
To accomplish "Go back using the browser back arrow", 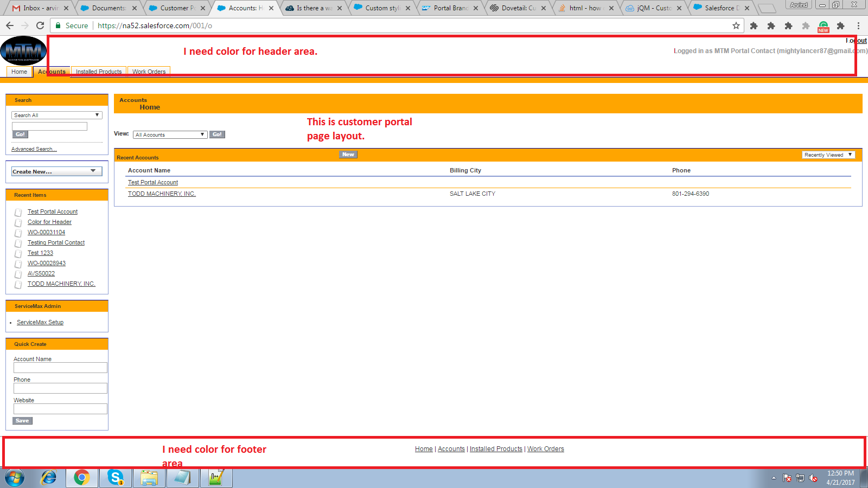I will 10,25.
